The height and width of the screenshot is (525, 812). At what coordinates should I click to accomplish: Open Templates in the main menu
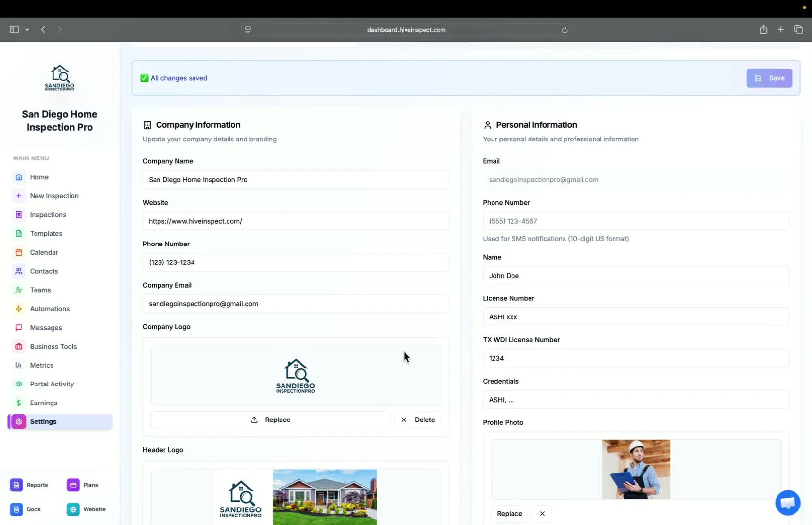click(46, 234)
